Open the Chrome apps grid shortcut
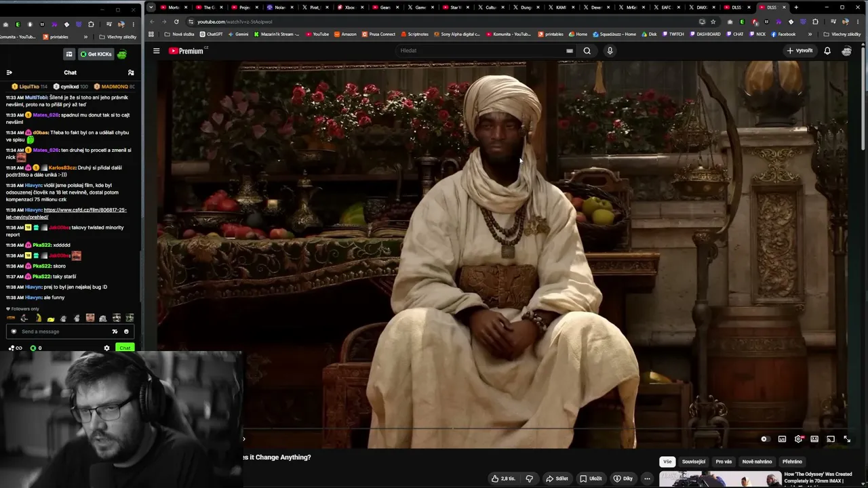Image resolution: width=868 pixels, height=488 pixels. click(151, 35)
